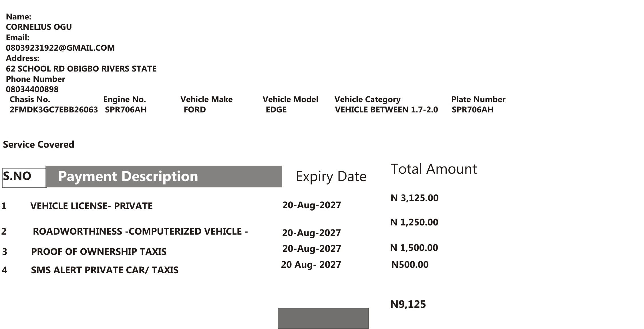The height and width of the screenshot is (329, 644).
Task: Select VEHICLE BETWEEN 1.7-2.0 category
Action: [386, 110]
